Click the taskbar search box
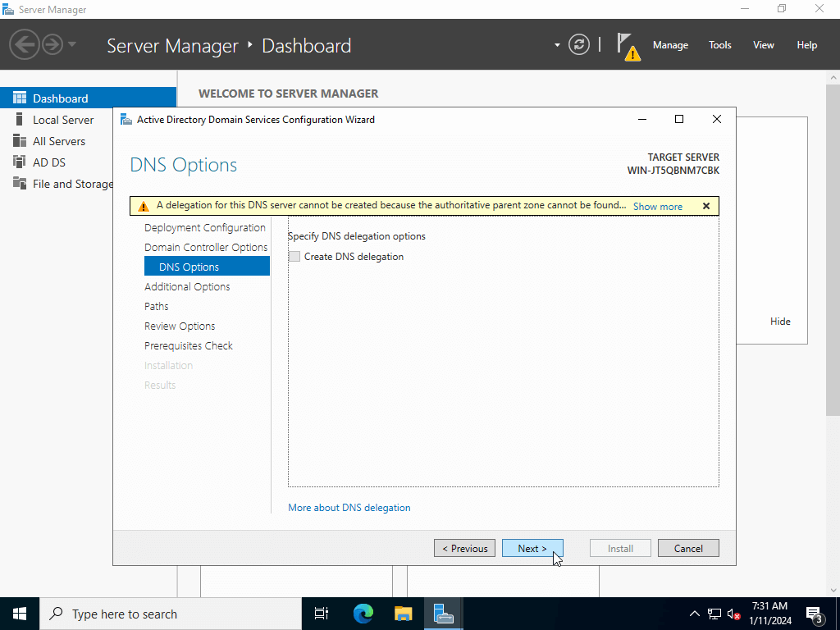Viewport: 840px width, 630px height. 171,614
